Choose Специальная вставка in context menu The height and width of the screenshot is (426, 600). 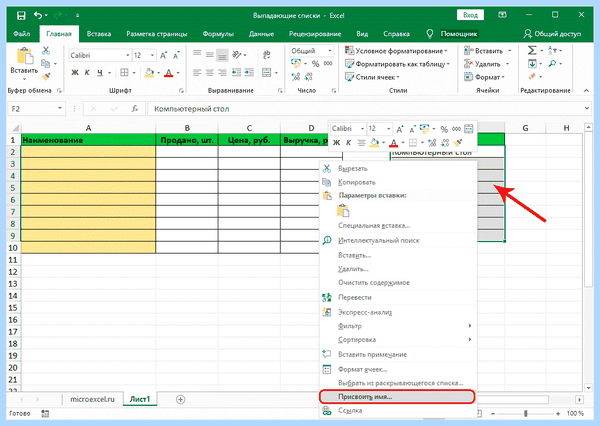click(398, 225)
